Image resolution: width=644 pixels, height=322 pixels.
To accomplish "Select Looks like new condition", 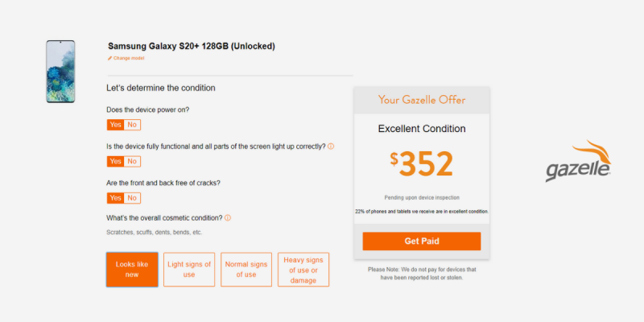I will 132,270.
